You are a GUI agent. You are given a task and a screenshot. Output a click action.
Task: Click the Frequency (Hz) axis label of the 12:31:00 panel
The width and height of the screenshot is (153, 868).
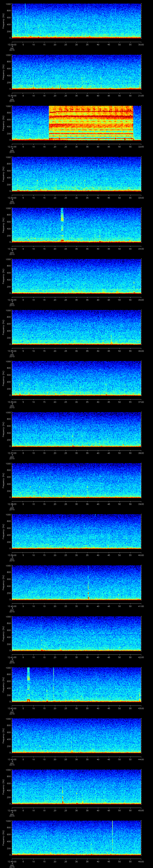click(3, 123)
